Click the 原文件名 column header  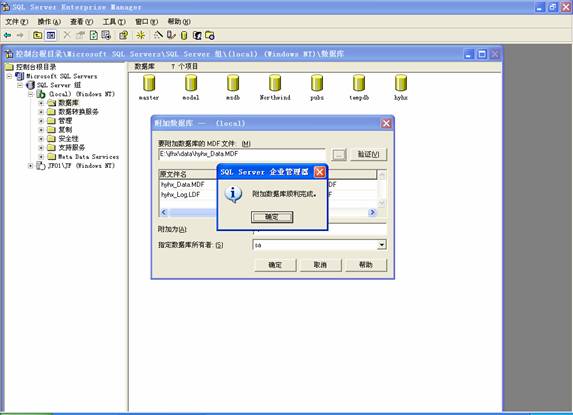pos(188,174)
